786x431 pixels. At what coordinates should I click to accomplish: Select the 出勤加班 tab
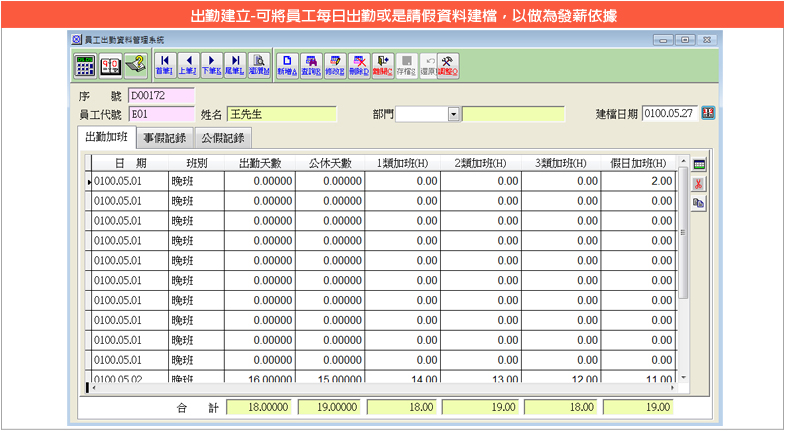[x=106, y=138]
